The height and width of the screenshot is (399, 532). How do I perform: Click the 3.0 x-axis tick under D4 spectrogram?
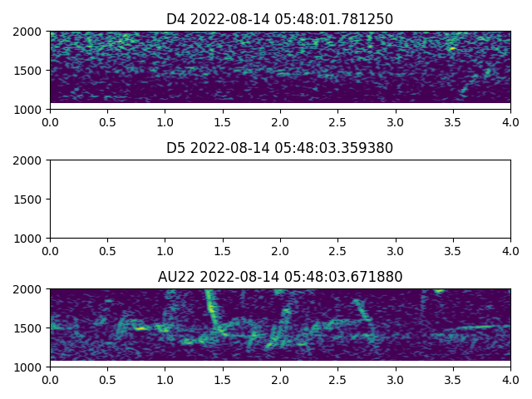[396, 121]
